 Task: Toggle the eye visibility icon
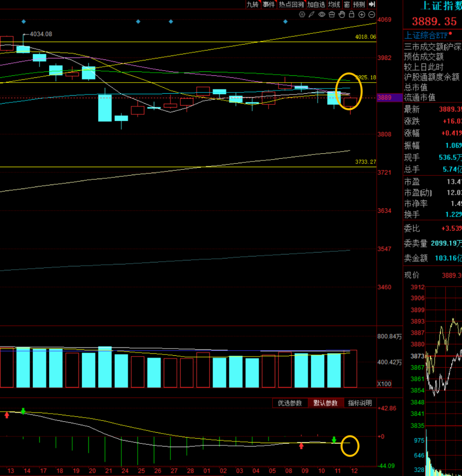[x=322, y=15]
